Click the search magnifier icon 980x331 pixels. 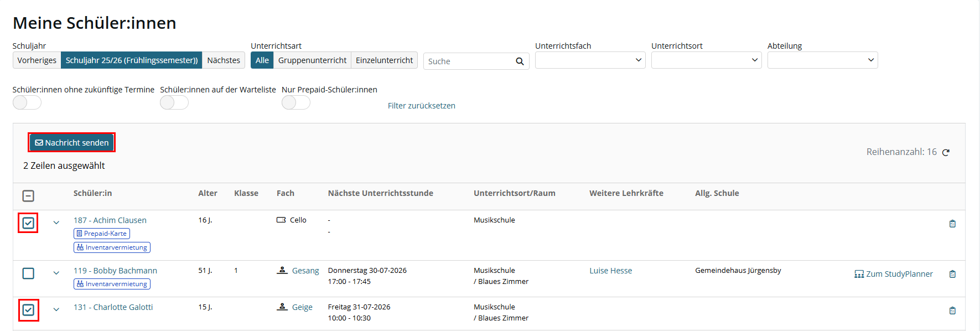pos(520,61)
